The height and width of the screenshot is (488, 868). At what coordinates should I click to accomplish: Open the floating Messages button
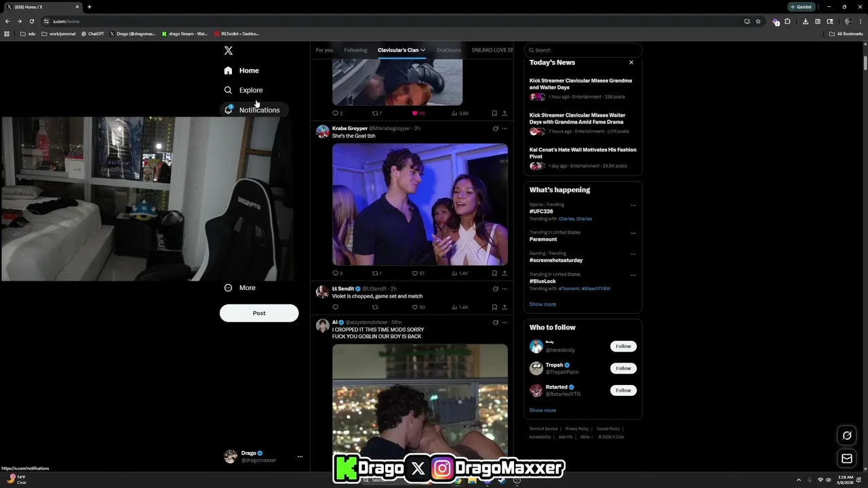(x=847, y=459)
